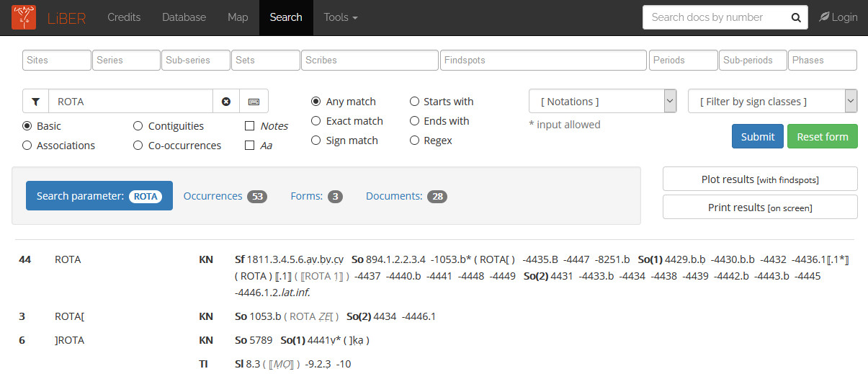
Task: Open the Forms 3 tab
Action: [316, 196]
